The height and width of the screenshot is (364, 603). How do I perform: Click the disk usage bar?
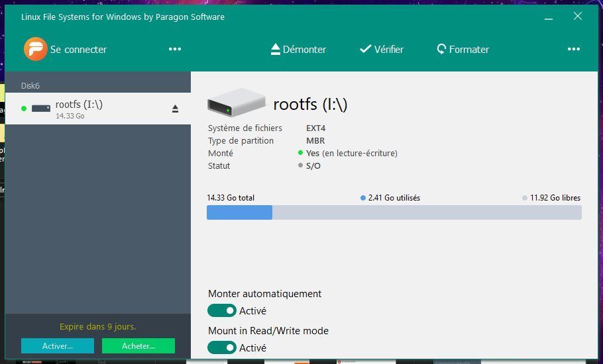(394, 212)
